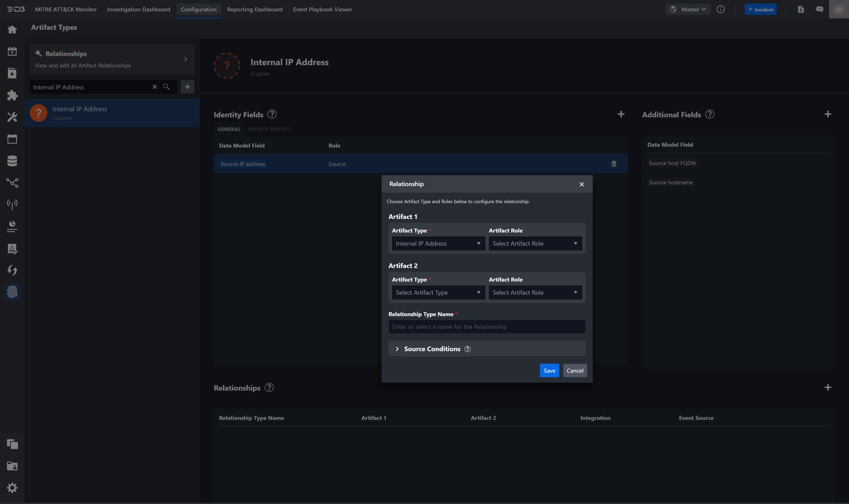Open Reporting Dashboard menu
This screenshot has width=849, height=504.
pos(255,9)
